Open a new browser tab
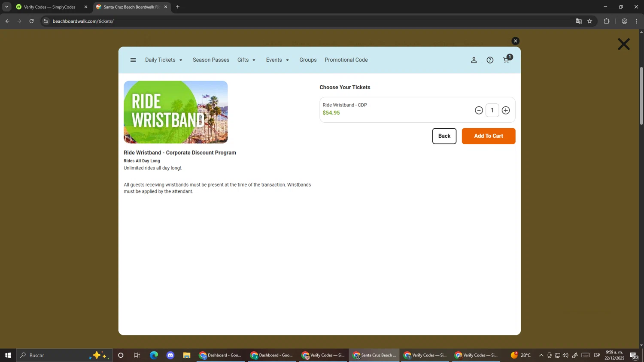644x362 pixels. (178, 7)
